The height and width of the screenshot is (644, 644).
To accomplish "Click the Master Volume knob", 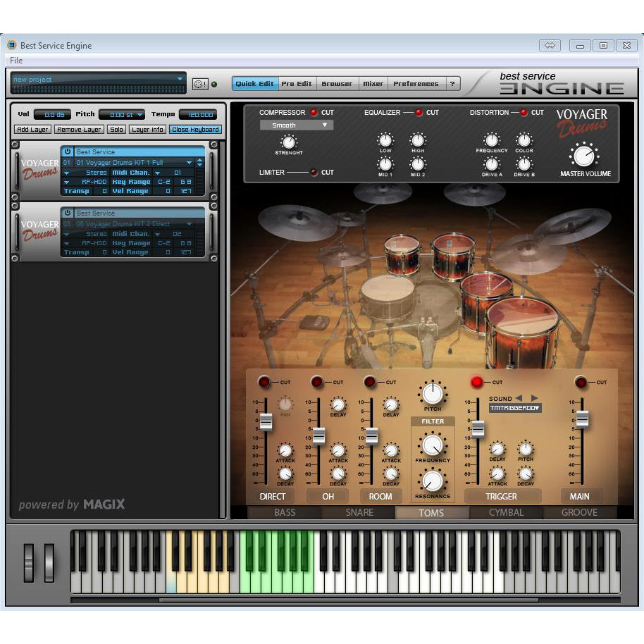I will tap(584, 155).
